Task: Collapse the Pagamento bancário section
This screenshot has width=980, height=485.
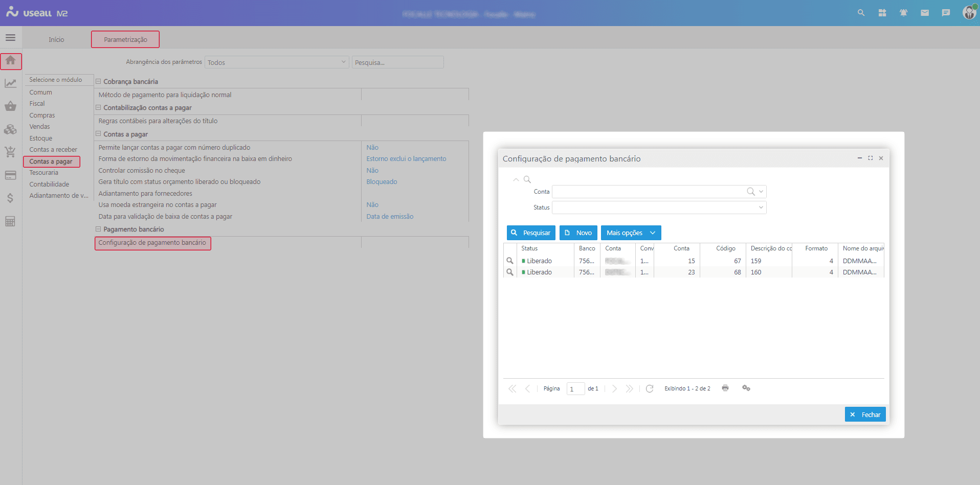Action: 98,229
